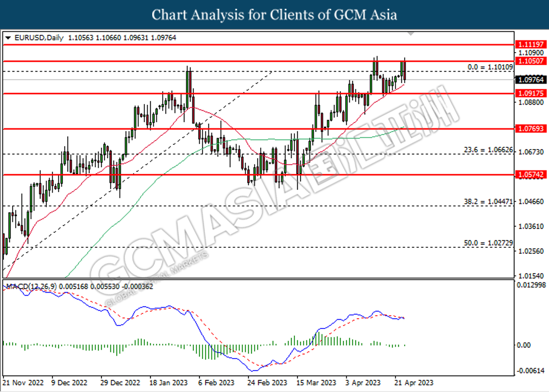Click the Fibonacci 38.2 = 1.04471 label
The width and height of the screenshot is (549, 392).
488,202
